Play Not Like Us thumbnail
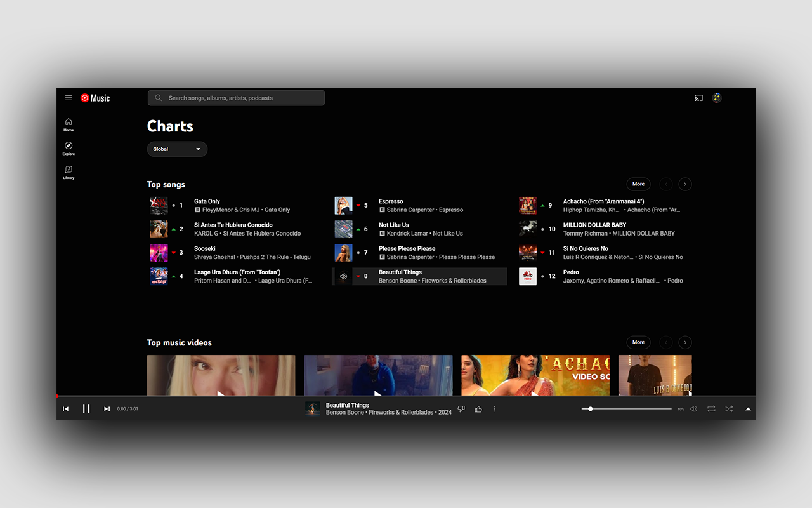The height and width of the screenshot is (508, 812). click(x=343, y=229)
